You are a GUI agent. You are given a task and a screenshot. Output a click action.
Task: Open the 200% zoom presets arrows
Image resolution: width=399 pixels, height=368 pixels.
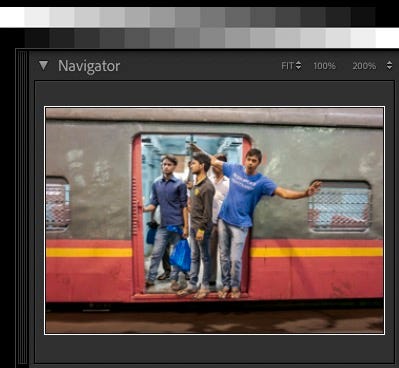[389, 66]
